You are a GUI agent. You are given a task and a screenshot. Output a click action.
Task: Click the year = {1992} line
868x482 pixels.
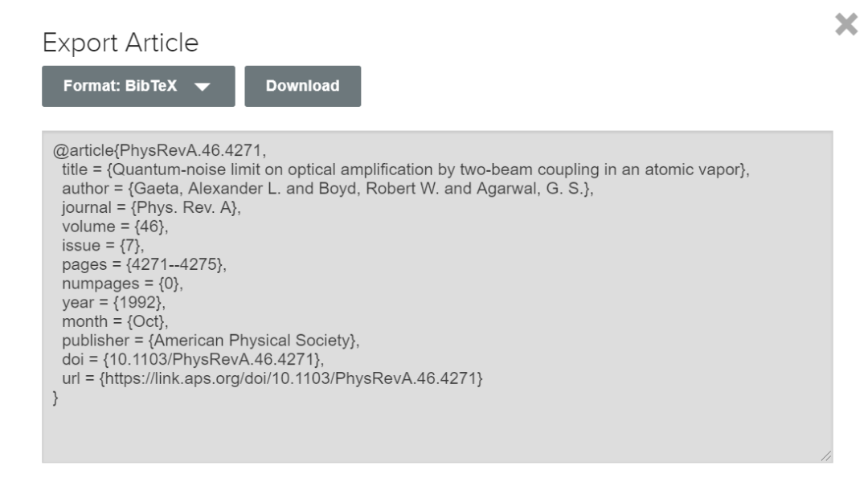pos(113,302)
